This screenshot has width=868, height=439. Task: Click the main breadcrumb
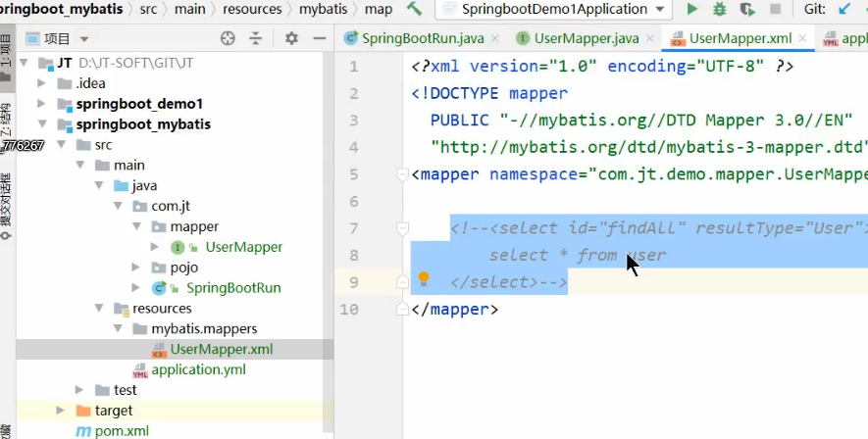(x=189, y=9)
